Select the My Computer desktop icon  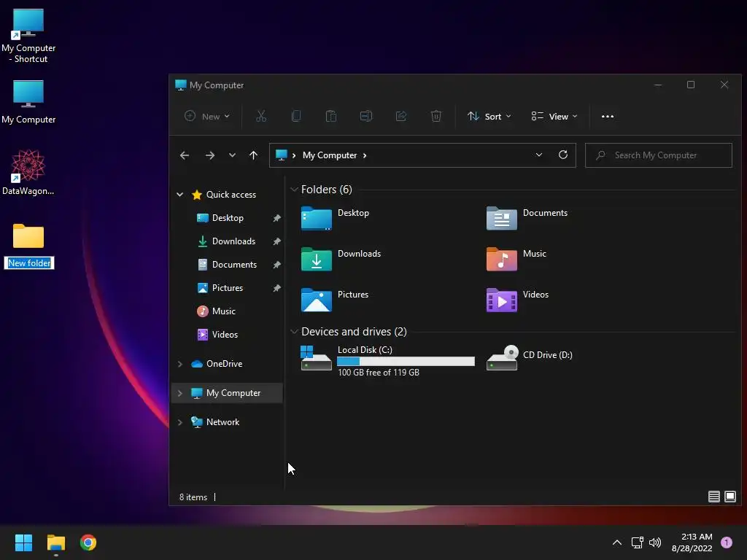[28, 102]
